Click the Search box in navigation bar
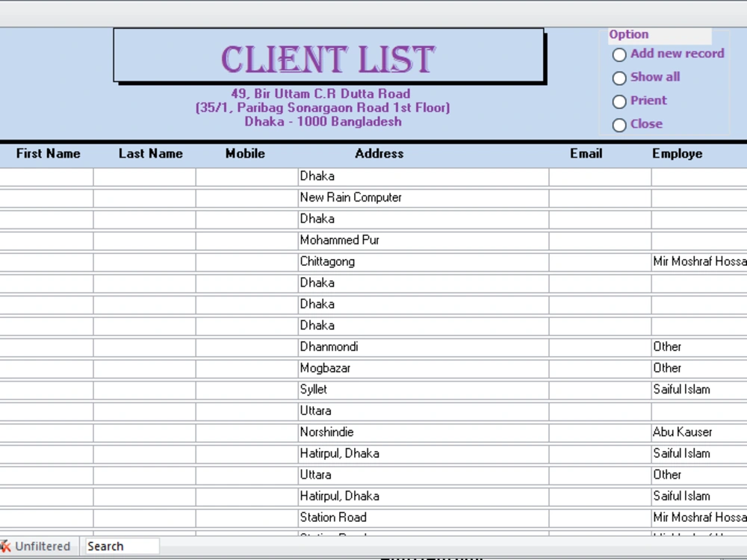 click(x=123, y=547)
